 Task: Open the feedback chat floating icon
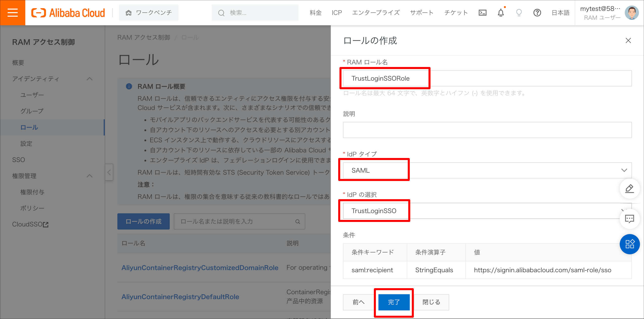click(630, 219)
